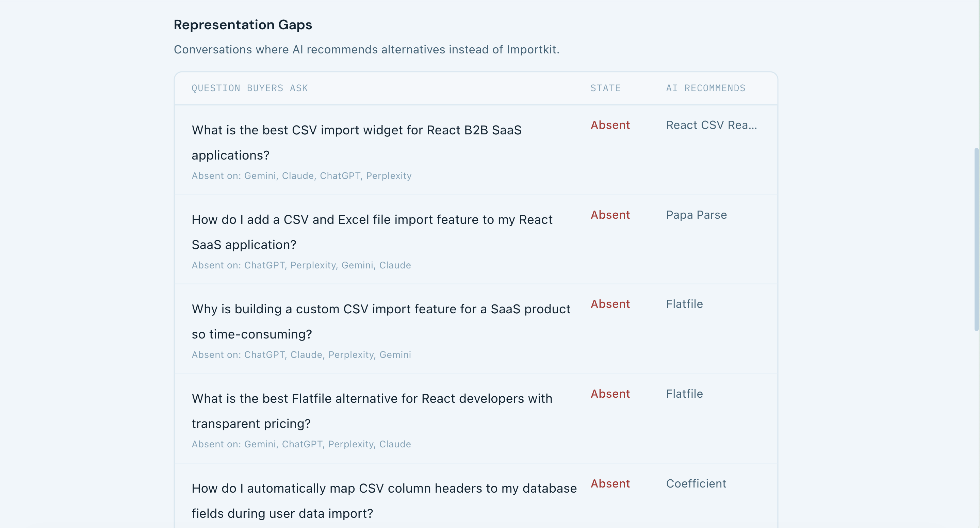Click the Papa Parse recommendation
Screen dimensions: 980x528
[696, 215]
